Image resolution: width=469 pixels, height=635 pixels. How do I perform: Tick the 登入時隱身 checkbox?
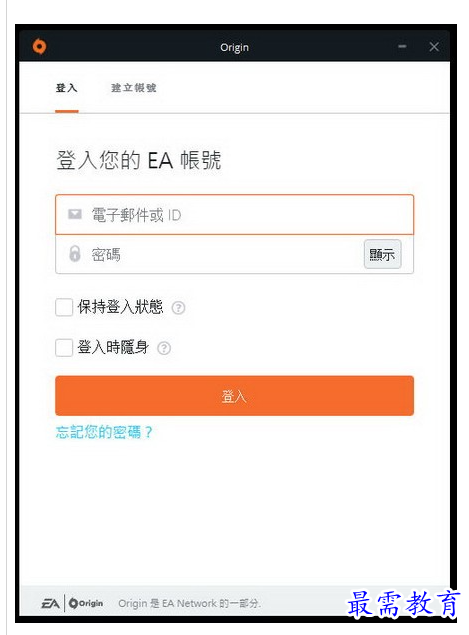[x=64, y=347]
